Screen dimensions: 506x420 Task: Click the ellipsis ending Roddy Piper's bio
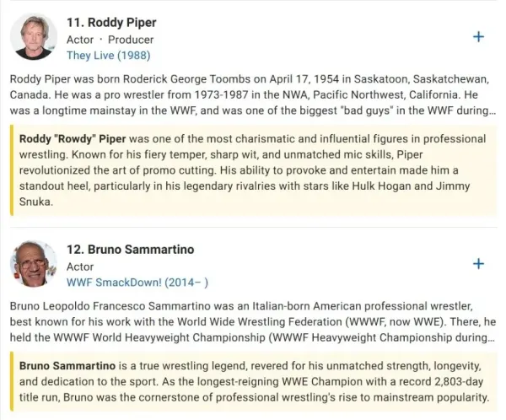(493, 111)
